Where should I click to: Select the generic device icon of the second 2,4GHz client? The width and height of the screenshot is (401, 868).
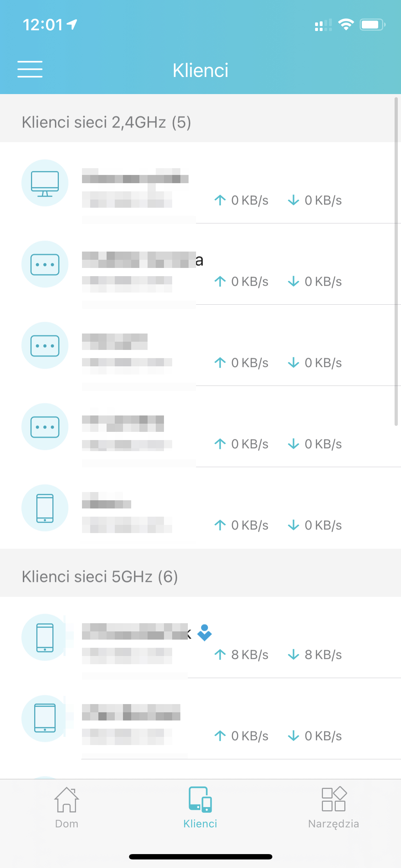point(45,264)
